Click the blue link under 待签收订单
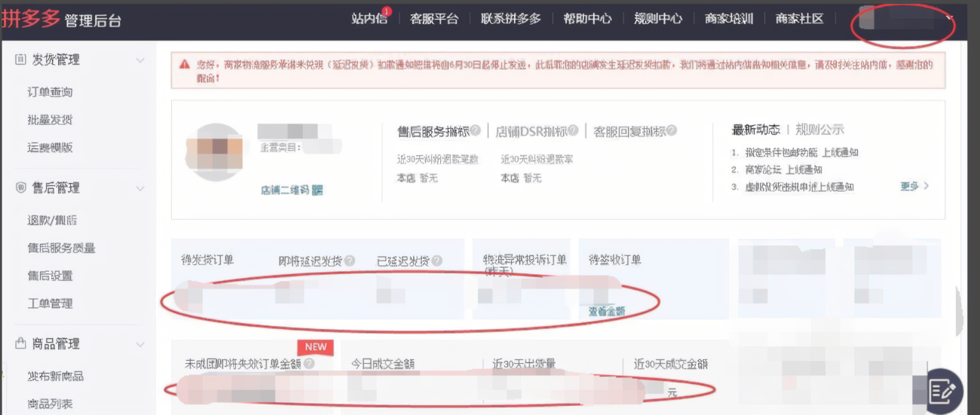980x415 pixels. point(607,311)
